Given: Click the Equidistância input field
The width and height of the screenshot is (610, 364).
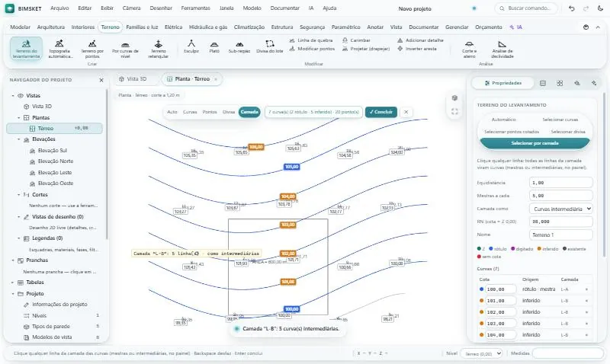Looking at the screenshot, I should [x=560, y=183].
